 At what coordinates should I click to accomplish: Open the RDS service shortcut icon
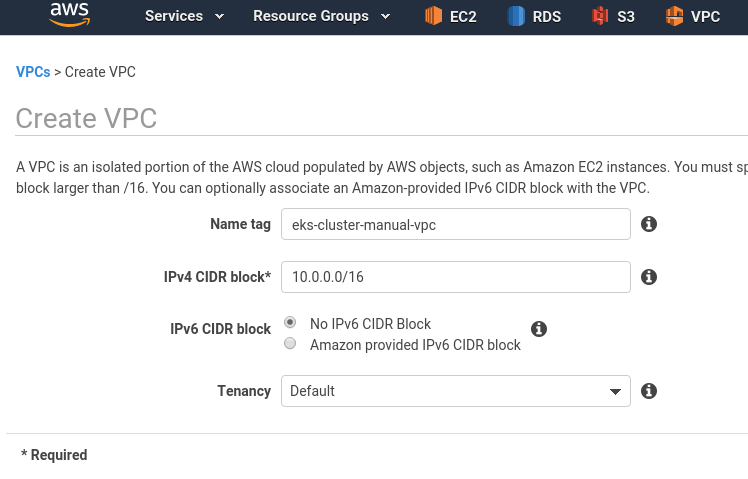click(516, 16)
